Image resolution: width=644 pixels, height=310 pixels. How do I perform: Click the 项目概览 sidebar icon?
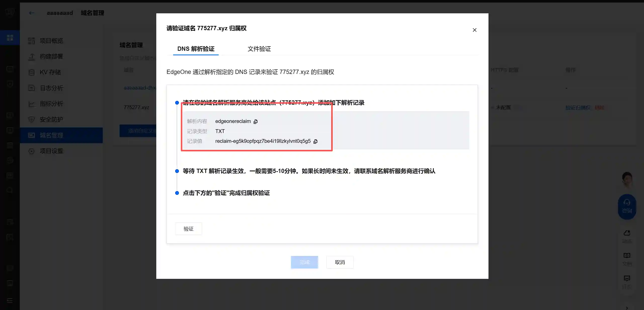31,41
